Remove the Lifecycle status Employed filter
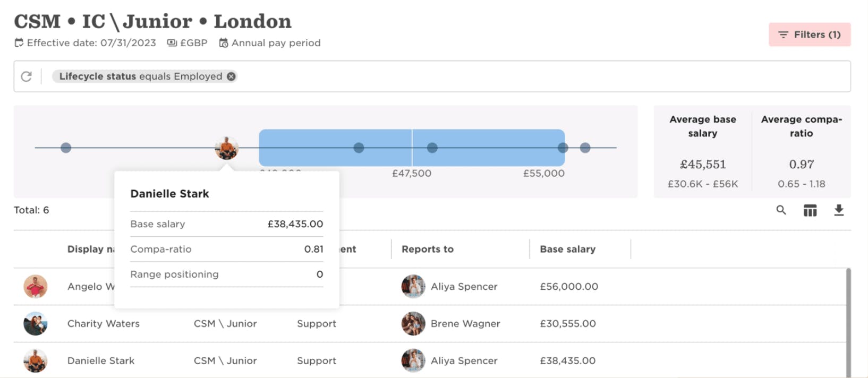The image size is (868, 378). [231, 76]
